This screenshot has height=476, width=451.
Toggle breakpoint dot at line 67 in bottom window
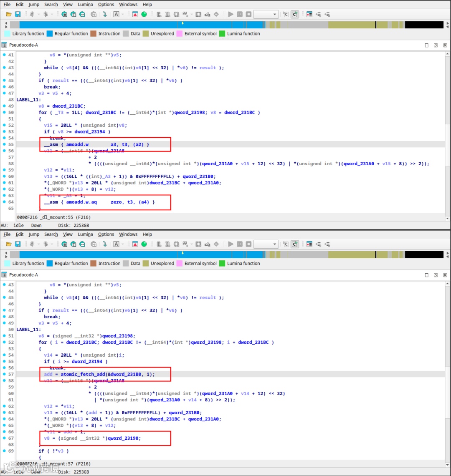pyautogui.click(x=4, y=438)
